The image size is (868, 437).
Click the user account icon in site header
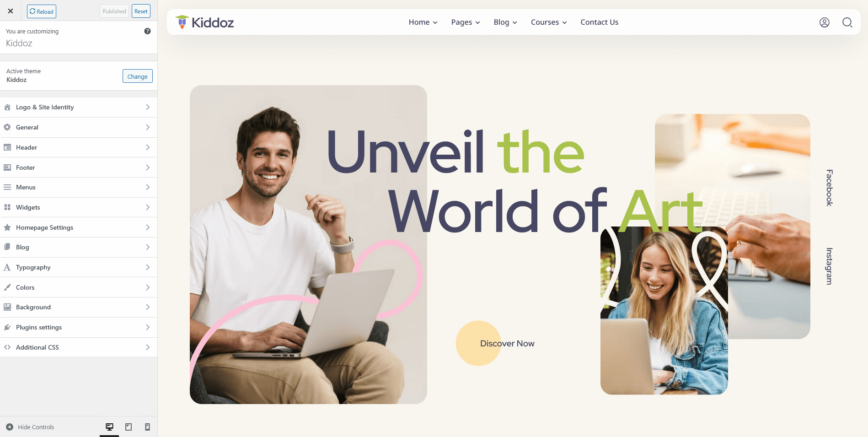point(824,22)
